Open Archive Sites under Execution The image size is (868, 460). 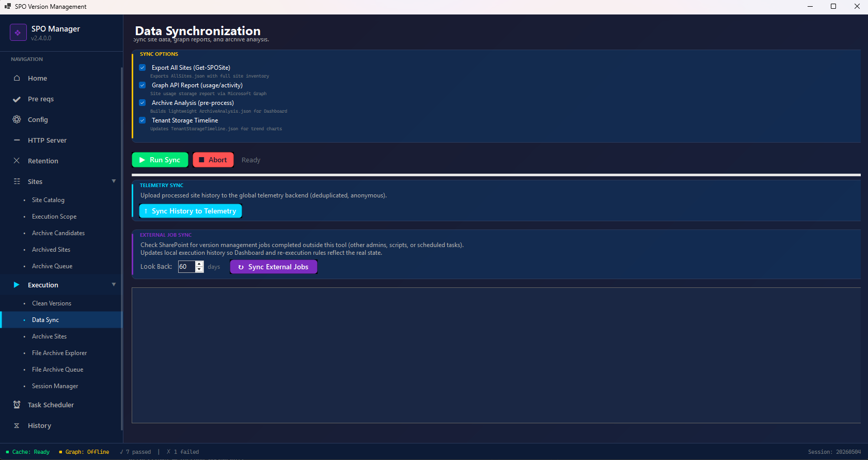click(x=61, y=336)
